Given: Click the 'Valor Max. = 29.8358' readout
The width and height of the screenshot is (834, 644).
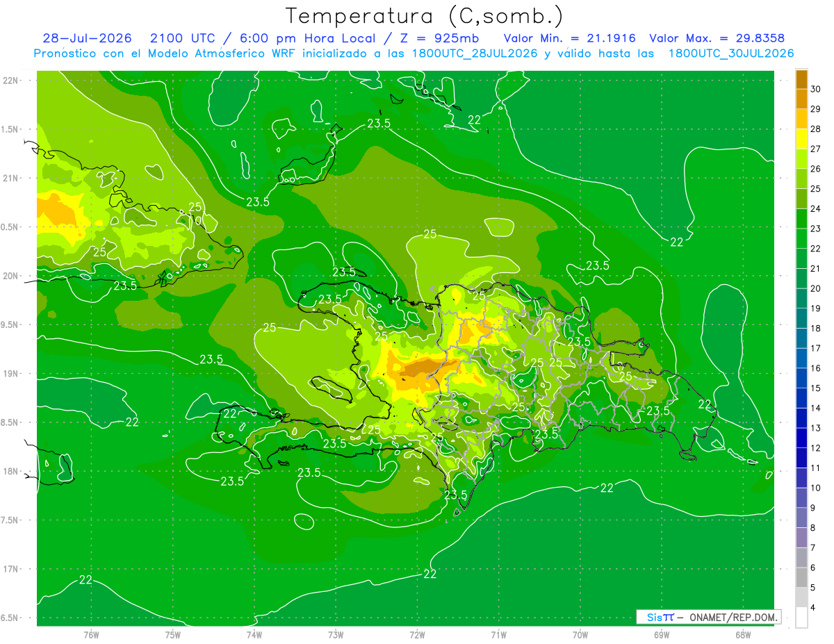Looking at the screenshot, I should coord(717,38).
